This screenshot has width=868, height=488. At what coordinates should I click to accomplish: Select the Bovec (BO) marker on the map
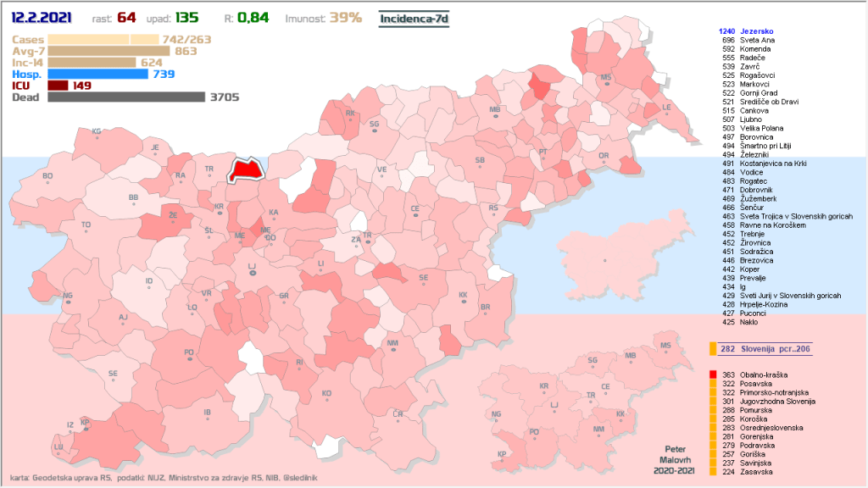coord(47,180)
